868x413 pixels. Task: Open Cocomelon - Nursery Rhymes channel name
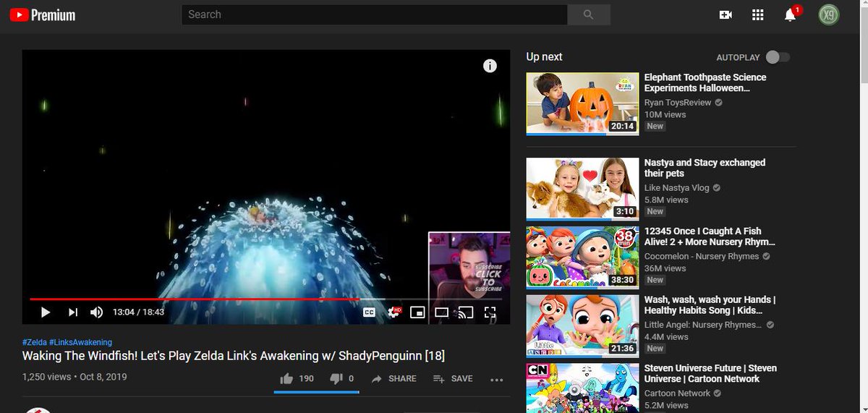pyautogui.click(x=702, y=256)
